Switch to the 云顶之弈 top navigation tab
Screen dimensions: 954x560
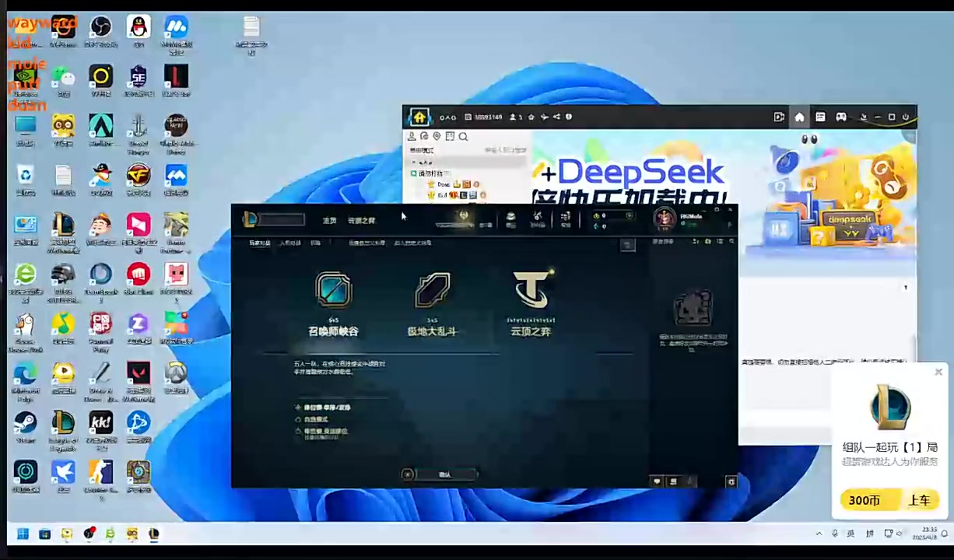361,221
